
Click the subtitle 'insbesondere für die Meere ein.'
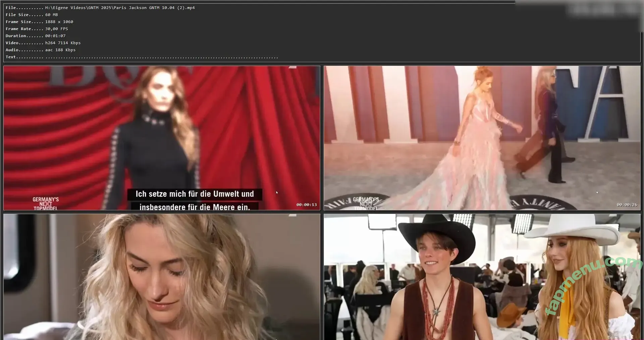point(195,207)
